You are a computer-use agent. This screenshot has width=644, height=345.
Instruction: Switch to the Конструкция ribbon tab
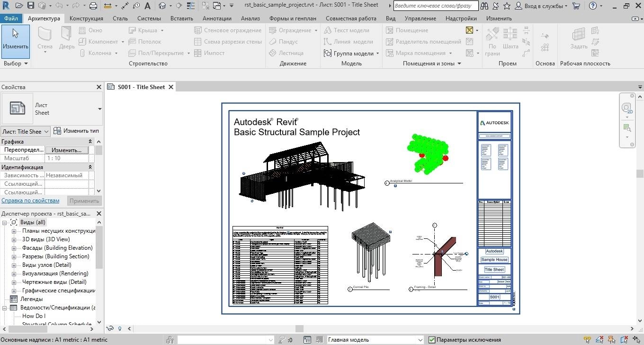[x=86, y=18]
